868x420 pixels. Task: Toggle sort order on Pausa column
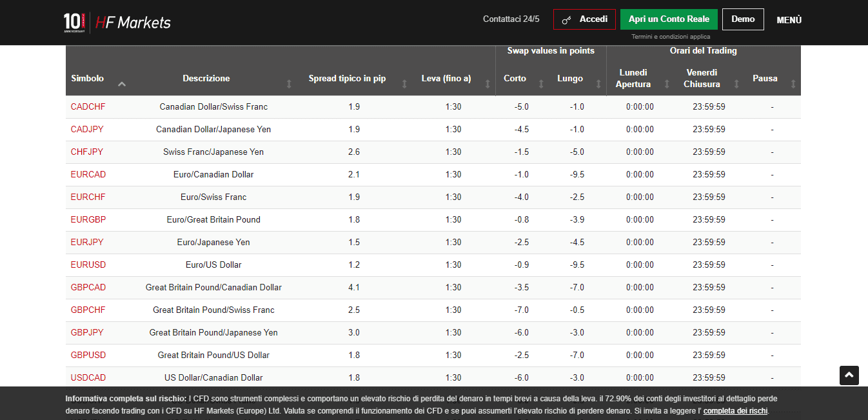click(x=793, y=84)
